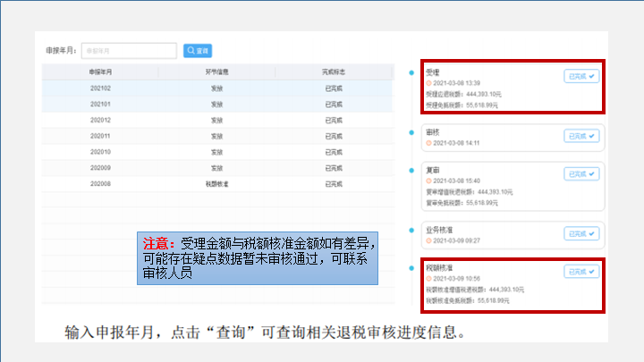The width and height of the screenshot is (644, 362).
Task: Click the 申报年月 input field
Action: [x=129, y=50]
